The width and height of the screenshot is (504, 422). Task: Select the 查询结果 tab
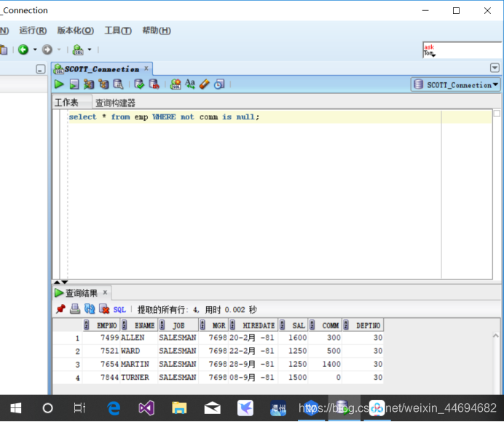pos(82,293)
